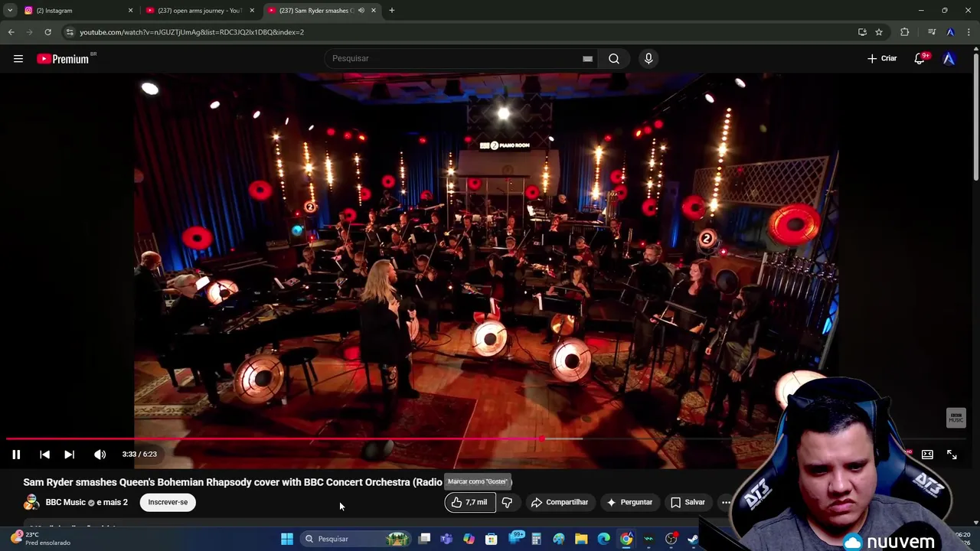Open File Explorer from taskbar
This screenshot has width=980, height=551.
click(582, 539)
